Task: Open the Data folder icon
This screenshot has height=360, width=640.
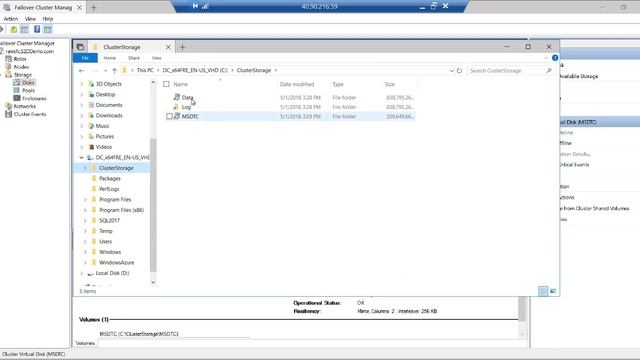Action: [x=177, y=97]
